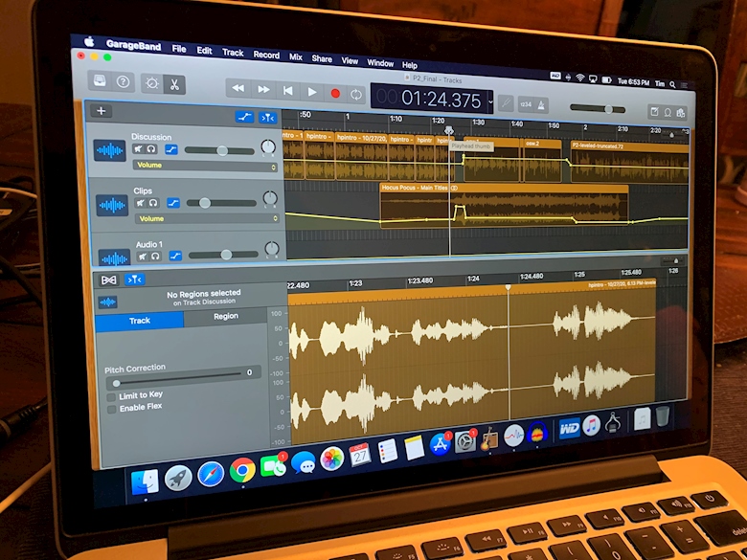Toggle automation on the Audio 1 track
The width and height of the screenshot is (747, 560).
click(175, 257)
